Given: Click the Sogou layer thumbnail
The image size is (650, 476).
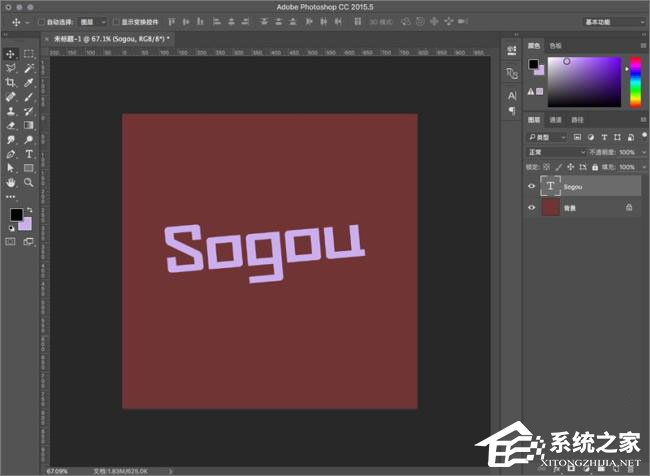Looking at the screenshot, I should tap(550, 186).
